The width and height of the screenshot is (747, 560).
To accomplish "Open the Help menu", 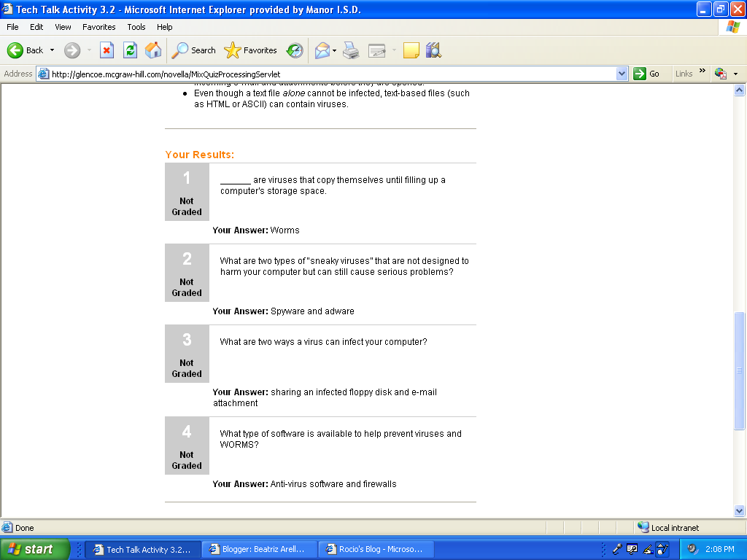I will pyautogui.click(x=165, y=27).
